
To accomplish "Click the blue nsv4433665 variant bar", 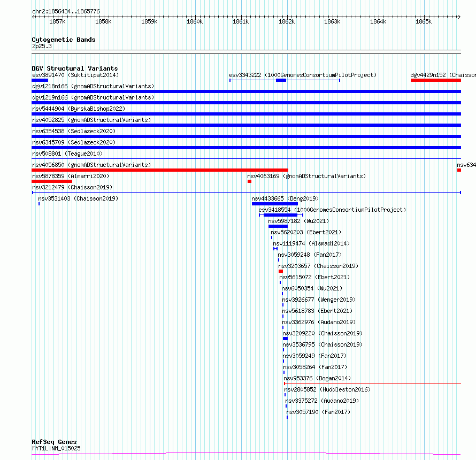I will pos(275,204).
